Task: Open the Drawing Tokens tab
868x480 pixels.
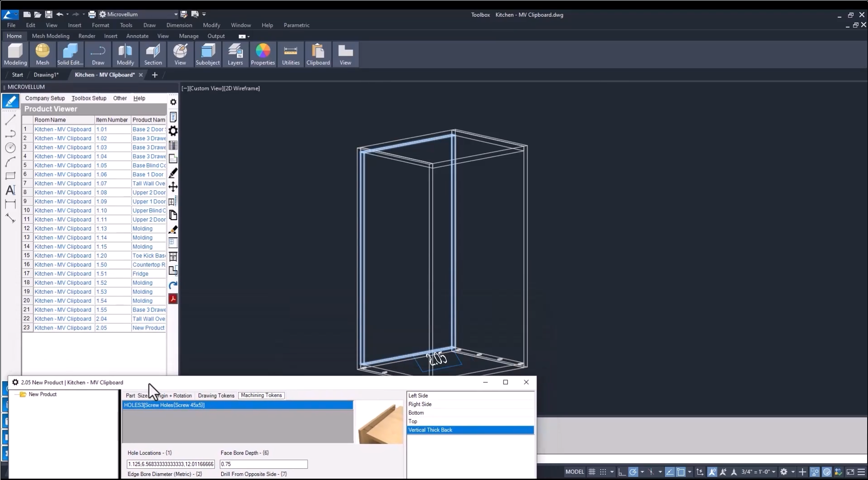Action: pyautogui.click(x=216, y=395)
